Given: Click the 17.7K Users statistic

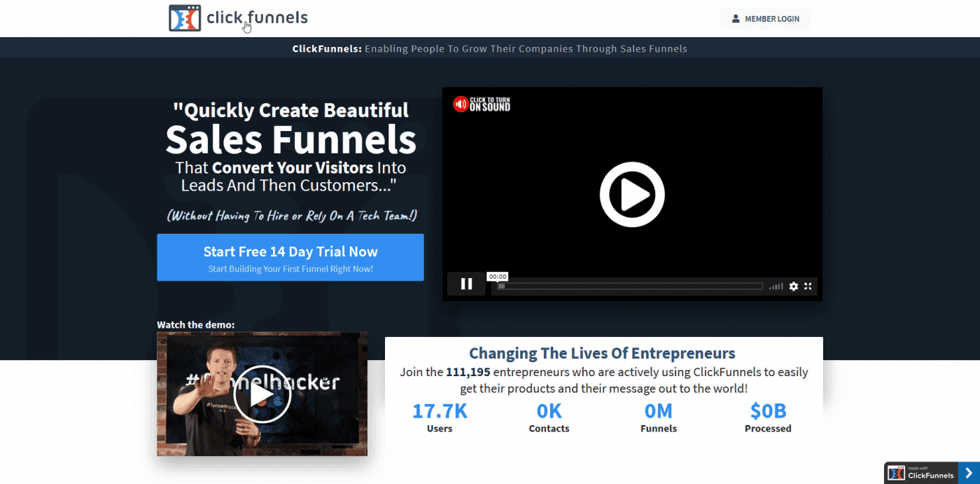Looking at the screenshot, I should (x=440, y=417).
